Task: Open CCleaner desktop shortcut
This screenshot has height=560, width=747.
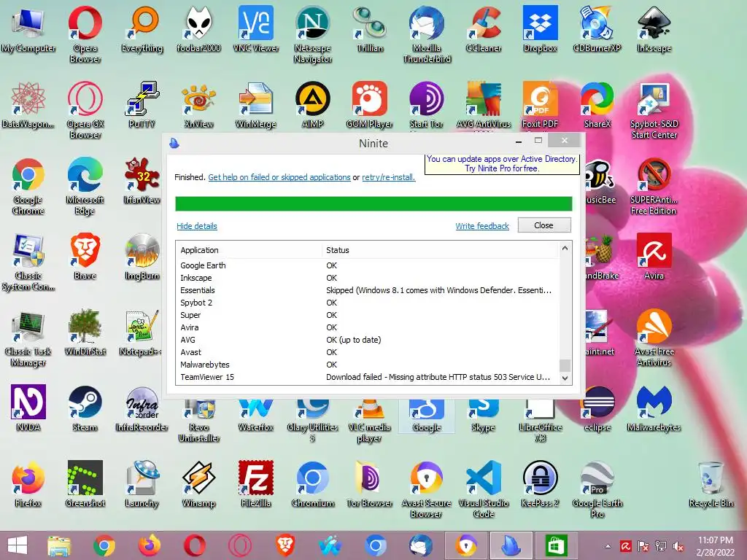Action: [484, 29]
